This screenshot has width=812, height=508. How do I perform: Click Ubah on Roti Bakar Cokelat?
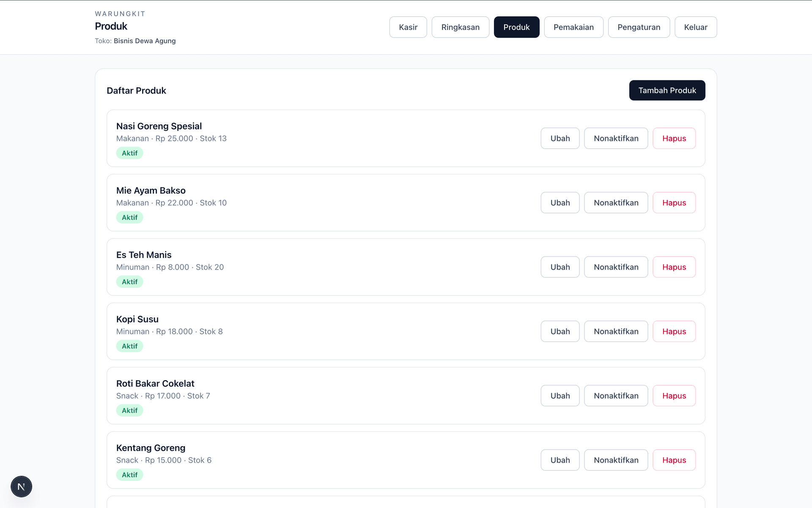(x=560, y=396)
